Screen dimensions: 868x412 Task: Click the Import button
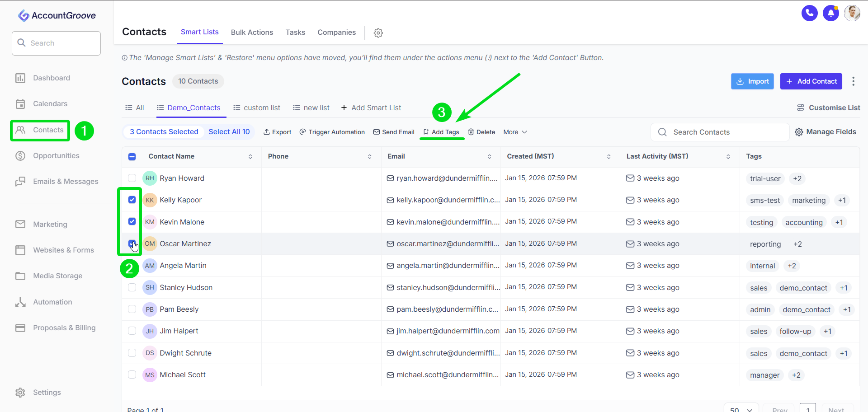pos(753,81)
